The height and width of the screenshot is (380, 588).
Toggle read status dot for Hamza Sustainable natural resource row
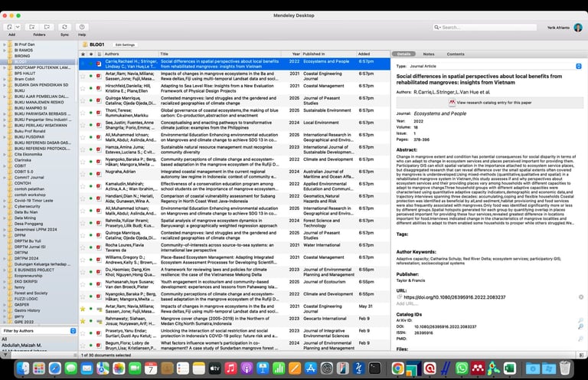tap(91, 149)
